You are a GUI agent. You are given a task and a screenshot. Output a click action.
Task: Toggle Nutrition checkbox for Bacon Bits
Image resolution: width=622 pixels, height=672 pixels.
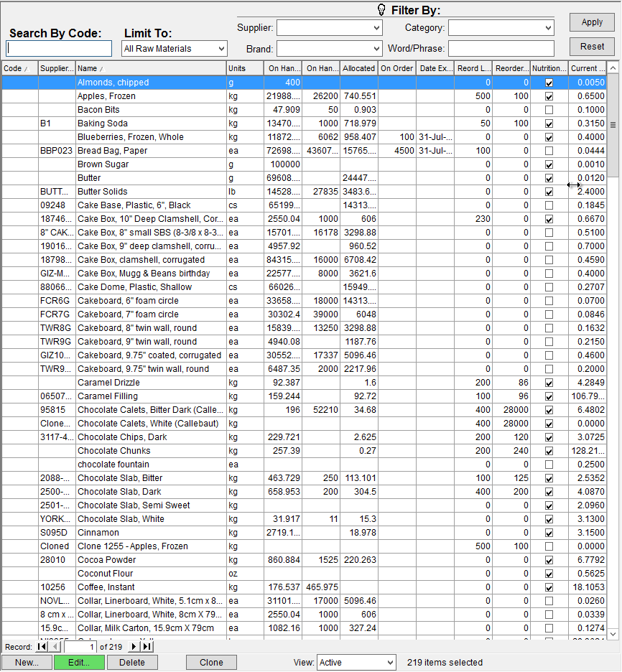coord(549,110)
